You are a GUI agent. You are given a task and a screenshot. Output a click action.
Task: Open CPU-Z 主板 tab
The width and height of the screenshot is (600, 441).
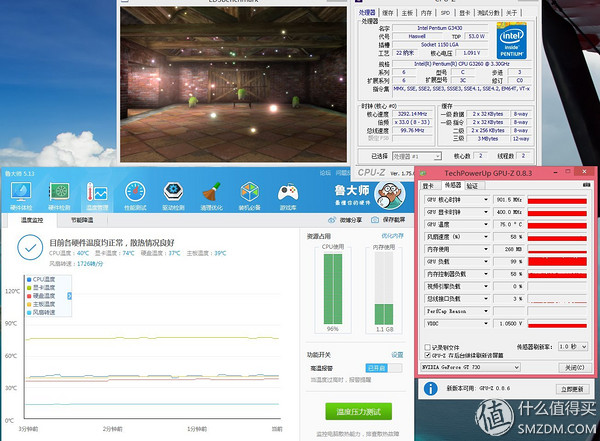pyautogui.click(x=407, y=13)
